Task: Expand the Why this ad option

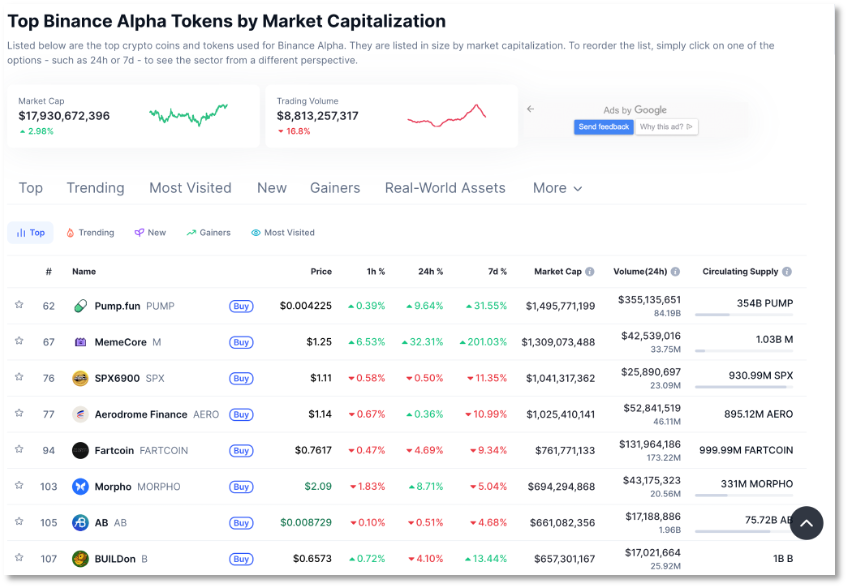Action: click(665, 127)
